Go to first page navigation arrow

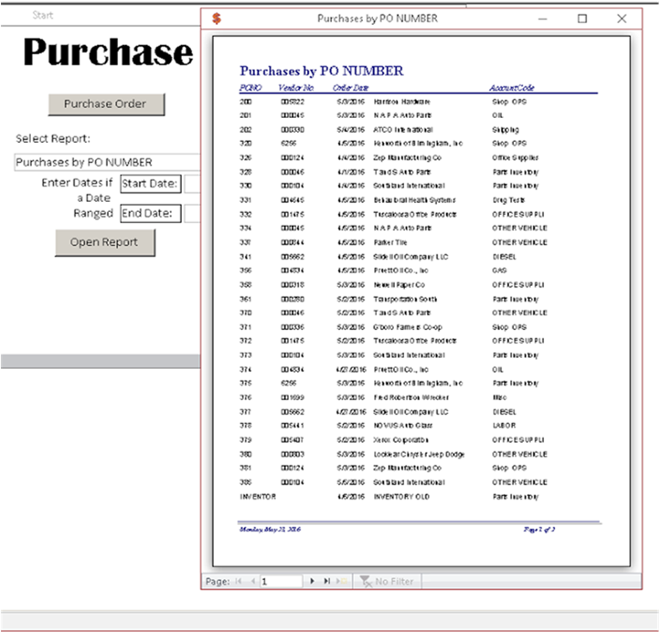pyautogui.click(x=239, y=581)
